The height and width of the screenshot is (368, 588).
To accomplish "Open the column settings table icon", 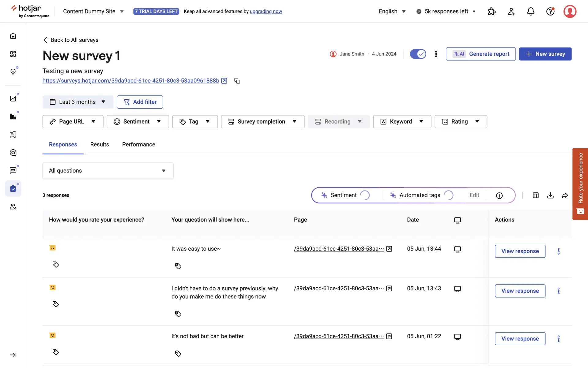I will pos(536,195).
